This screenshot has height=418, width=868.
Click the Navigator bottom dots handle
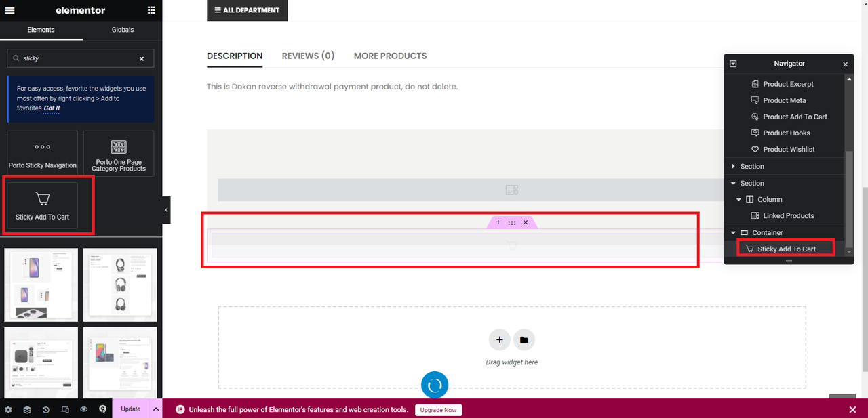(x=789, y=261)
